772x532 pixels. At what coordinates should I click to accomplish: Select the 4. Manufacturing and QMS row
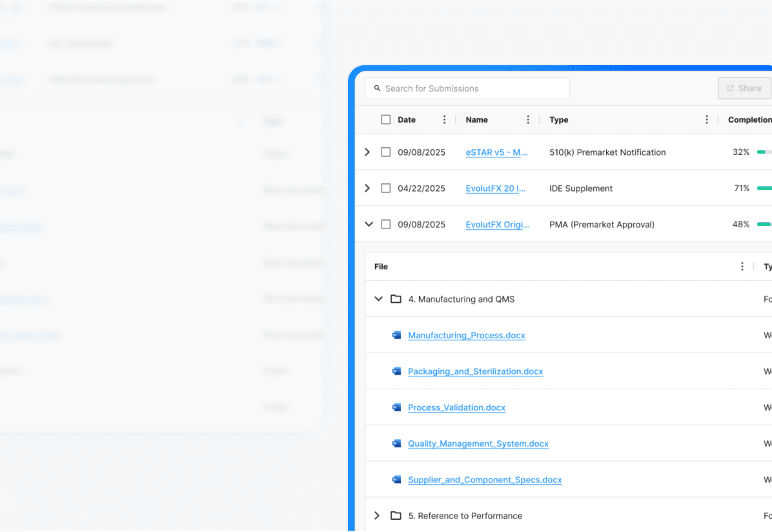coord(569,299)
